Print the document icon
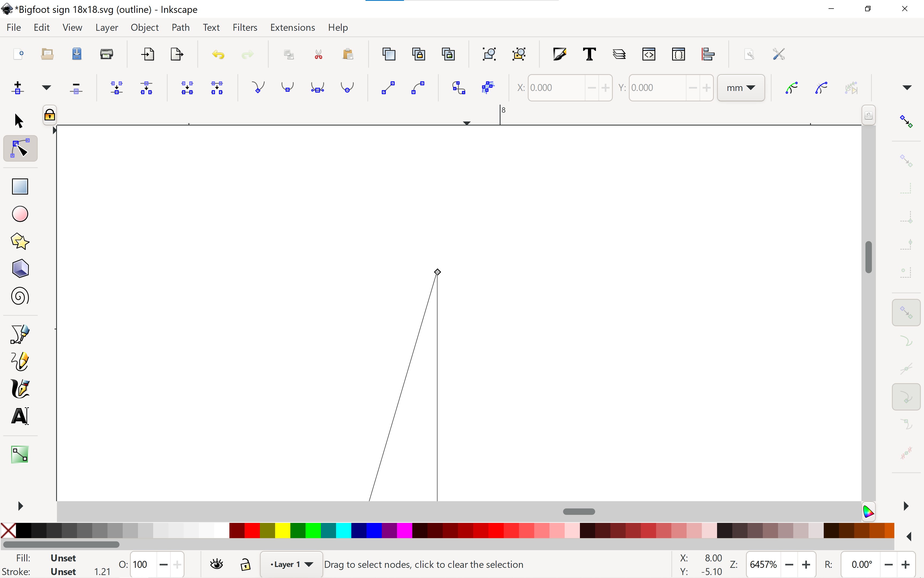This screenshot has height=578, width=924. click(106, 54)
